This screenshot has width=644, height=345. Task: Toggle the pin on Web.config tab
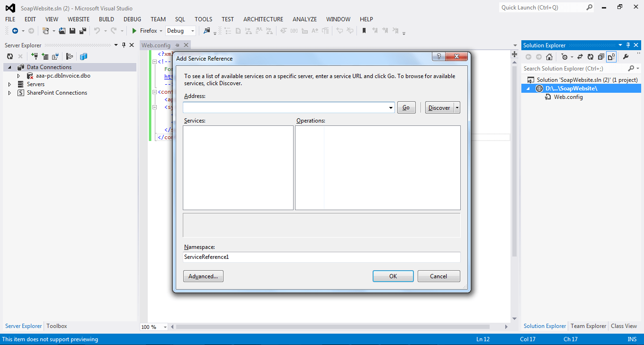coord(178,45)
